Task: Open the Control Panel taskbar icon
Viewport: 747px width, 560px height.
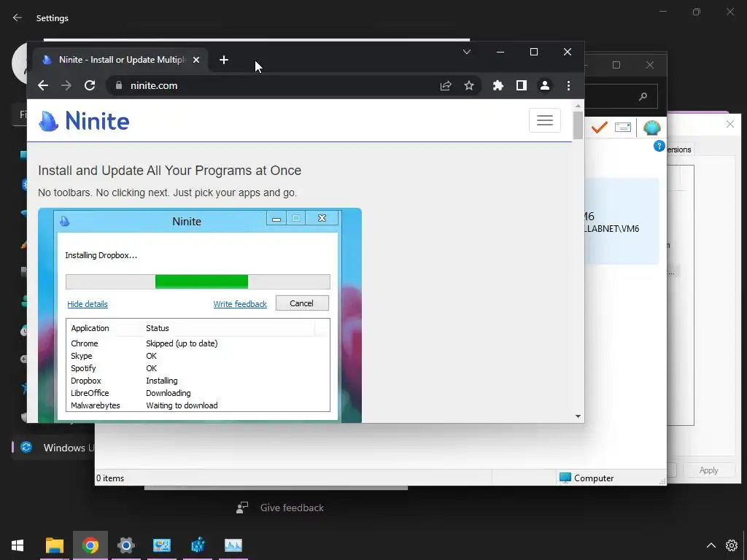Action: point(162,545)
